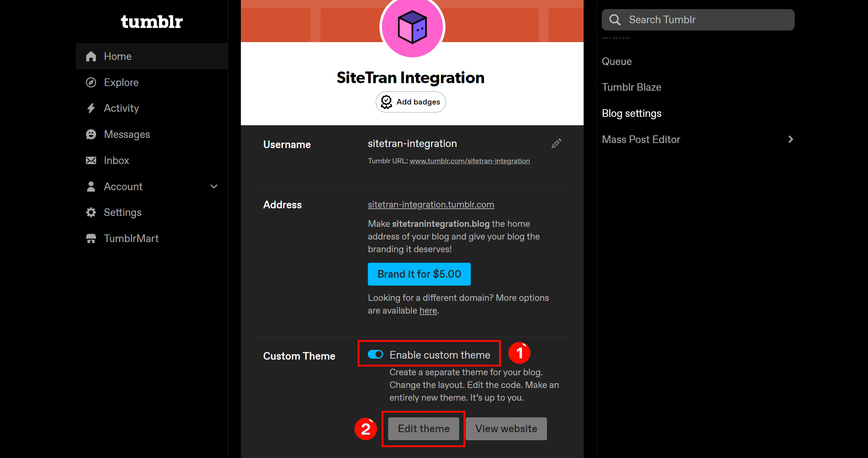
Task: Click the TumblrMart storefront icon
Action: tap(91, 238)
